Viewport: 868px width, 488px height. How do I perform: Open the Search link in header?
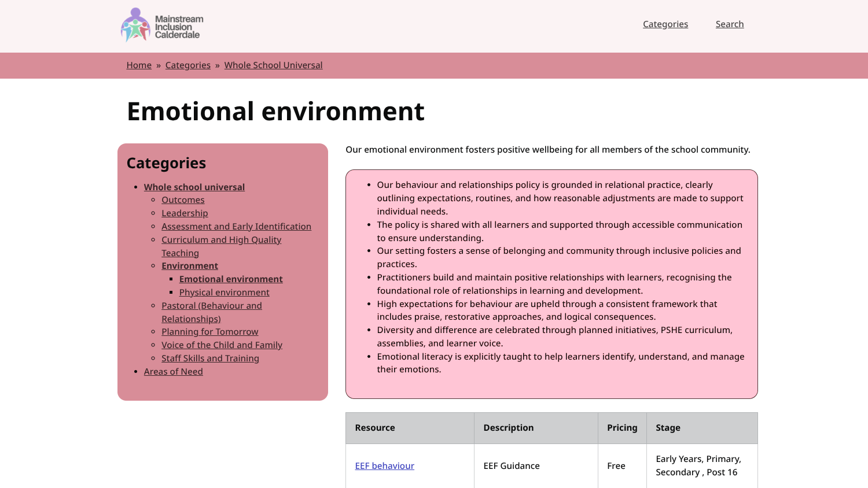(729, 24)
